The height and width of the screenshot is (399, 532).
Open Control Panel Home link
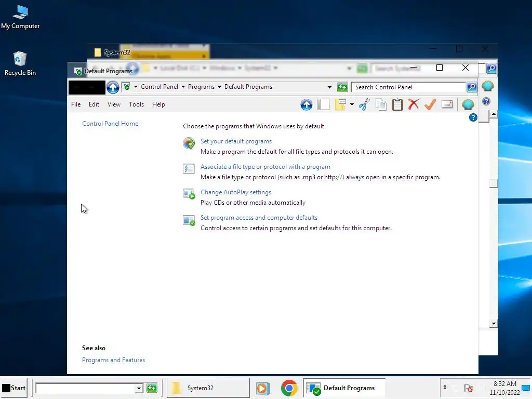[110, 124]
